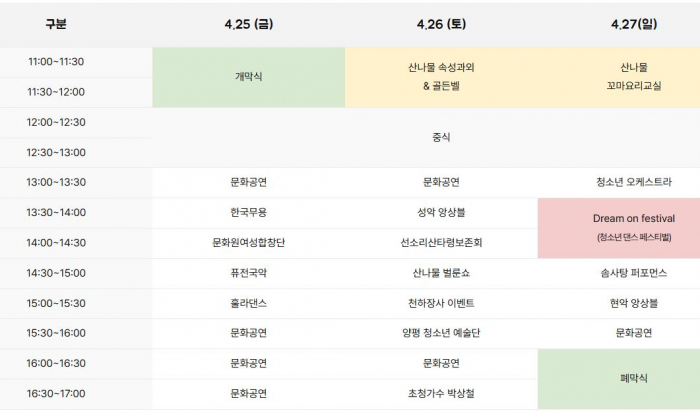Click the 13:00~13:30 time slot label

click(57, 182)
